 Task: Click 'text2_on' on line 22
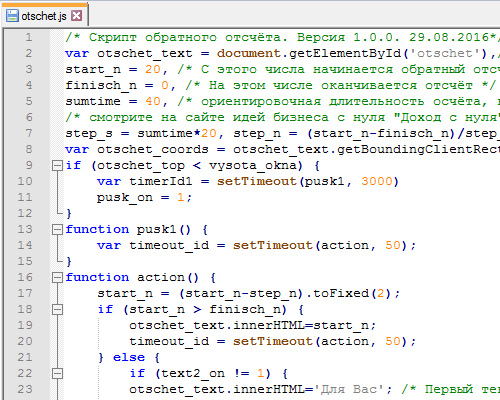coord(193,374)
